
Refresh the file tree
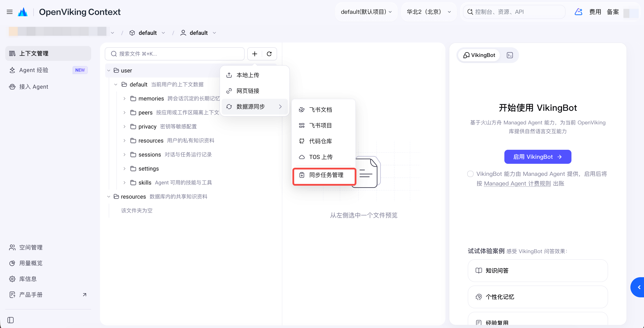(x=269, y=54)
